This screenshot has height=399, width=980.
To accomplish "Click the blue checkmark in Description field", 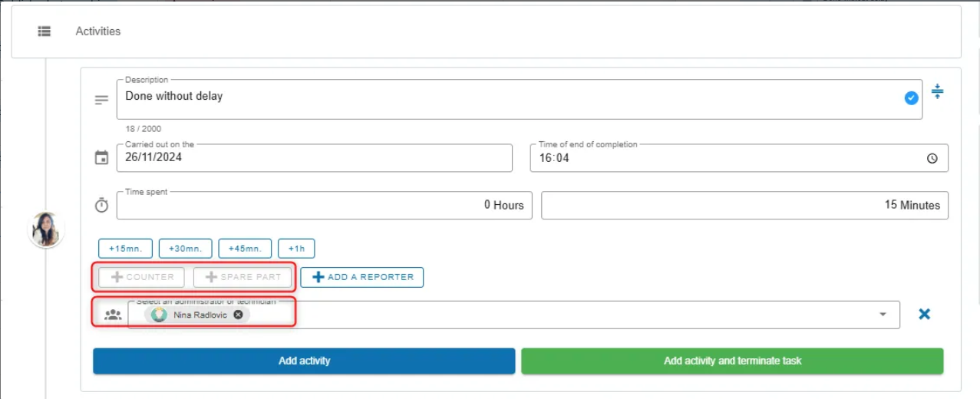I will pyautogui.click(x=911, y=98).
